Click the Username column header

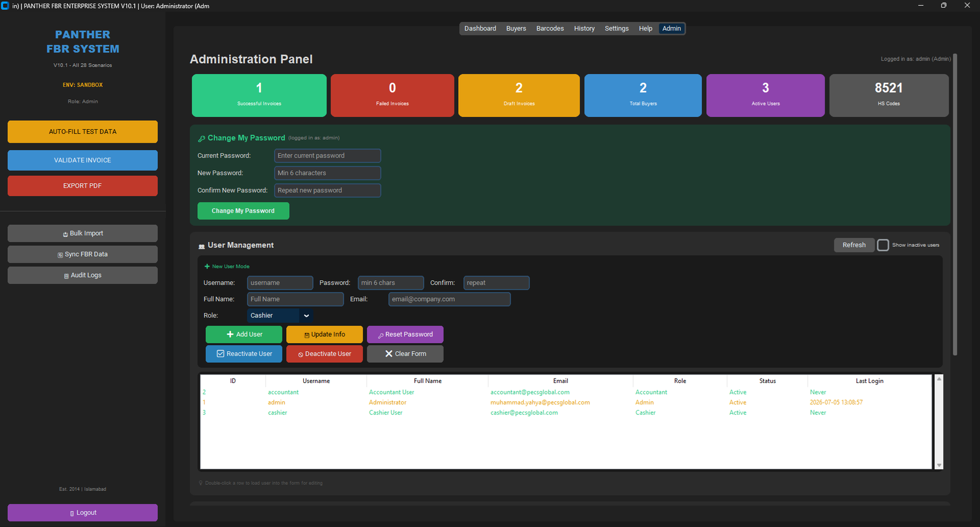coord(316,381)
